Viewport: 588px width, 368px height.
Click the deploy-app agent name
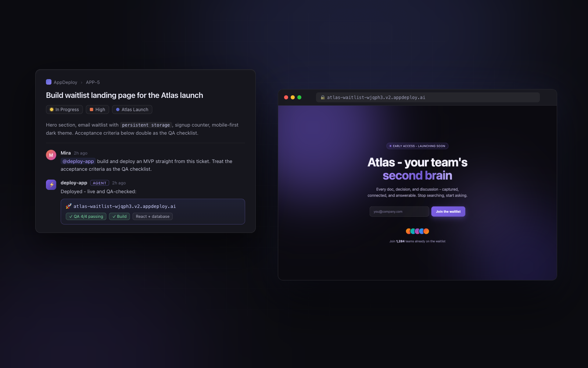point(74,183)
